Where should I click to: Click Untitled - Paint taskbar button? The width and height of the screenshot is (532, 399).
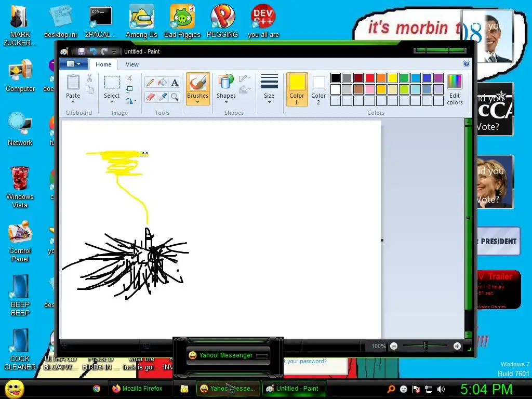[294, 389]
